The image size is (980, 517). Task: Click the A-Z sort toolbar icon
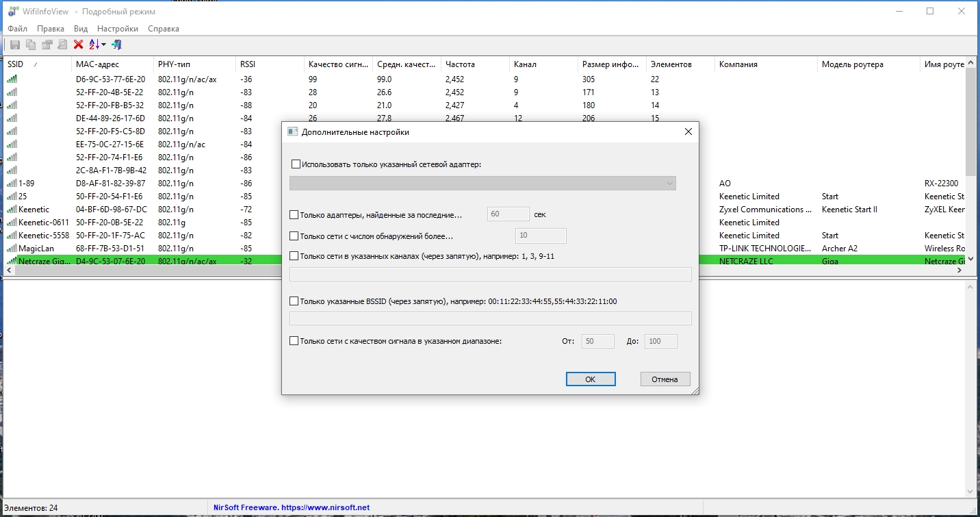coord(94,45)
